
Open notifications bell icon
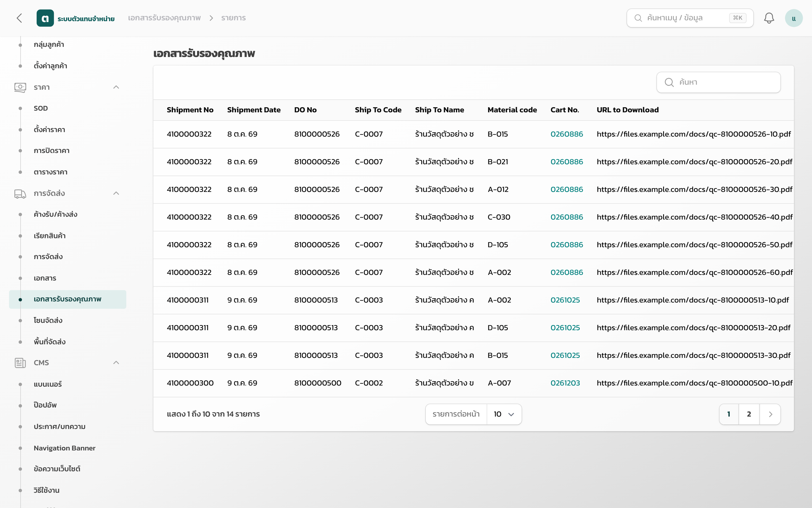pos(769,18)
